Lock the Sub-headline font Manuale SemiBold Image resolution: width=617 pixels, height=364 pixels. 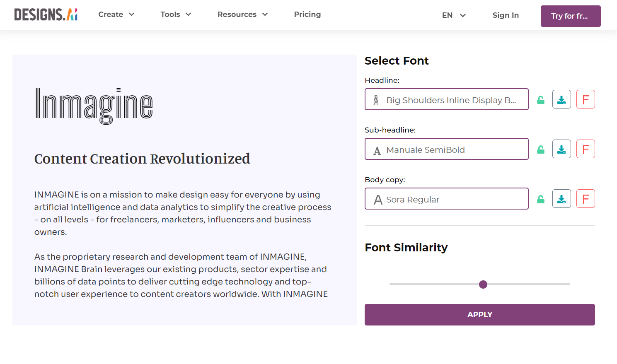point(541,149)
